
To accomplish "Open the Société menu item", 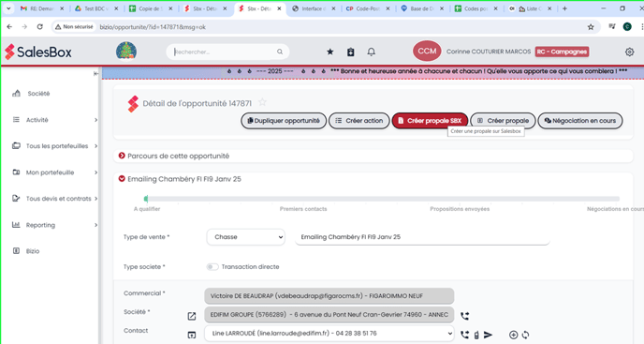I will point(38,94).
